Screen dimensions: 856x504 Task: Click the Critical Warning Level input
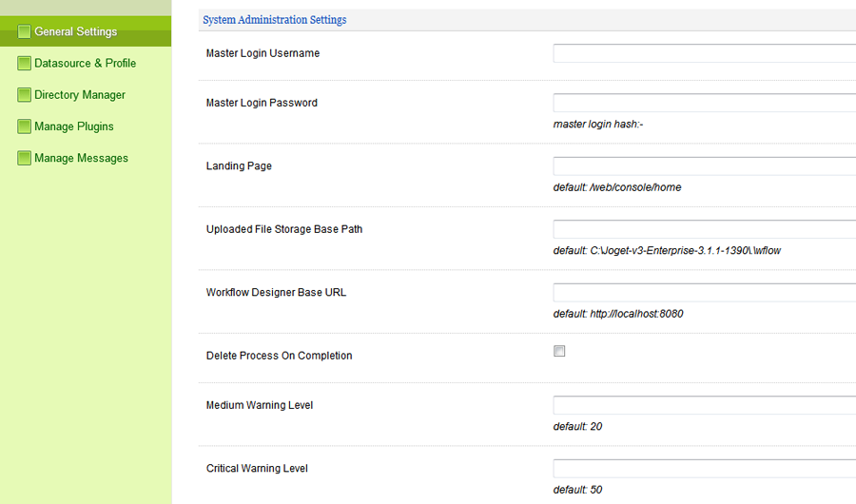pyautogui.click(x=704, y=468)
